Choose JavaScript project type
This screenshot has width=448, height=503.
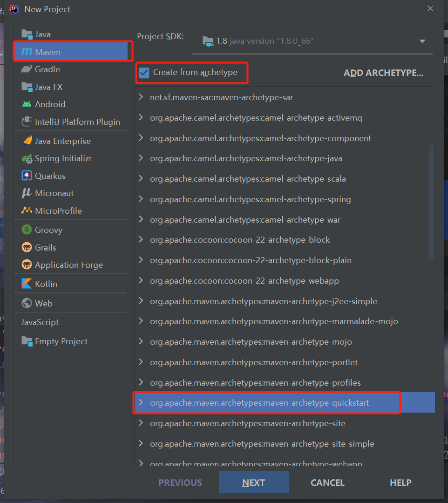40,322
